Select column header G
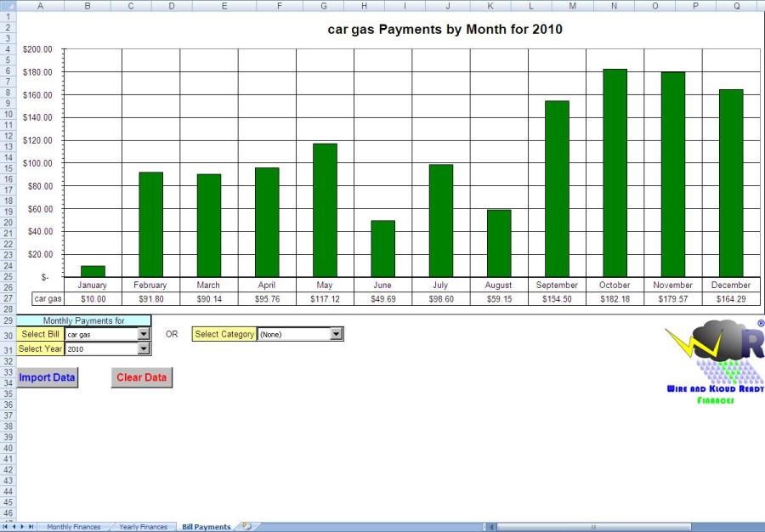Screen dimensions: 765x532 click(324, 6)
